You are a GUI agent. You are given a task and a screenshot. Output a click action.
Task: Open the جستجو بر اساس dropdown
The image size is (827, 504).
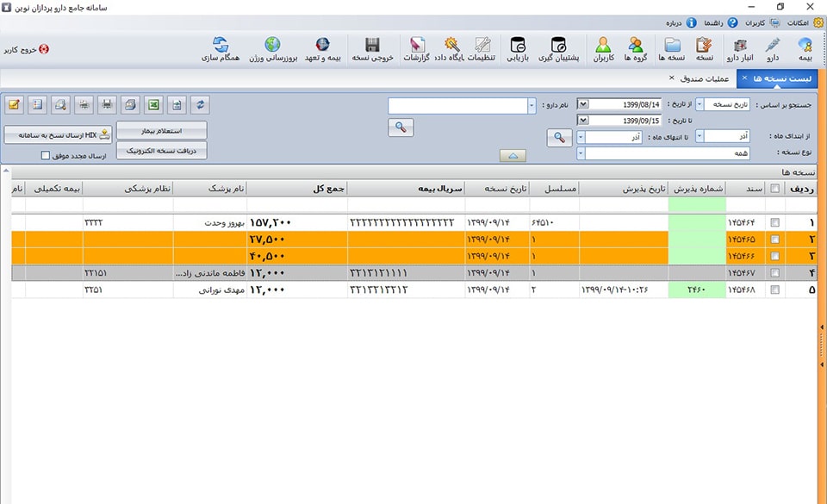(x=699, y=105)
